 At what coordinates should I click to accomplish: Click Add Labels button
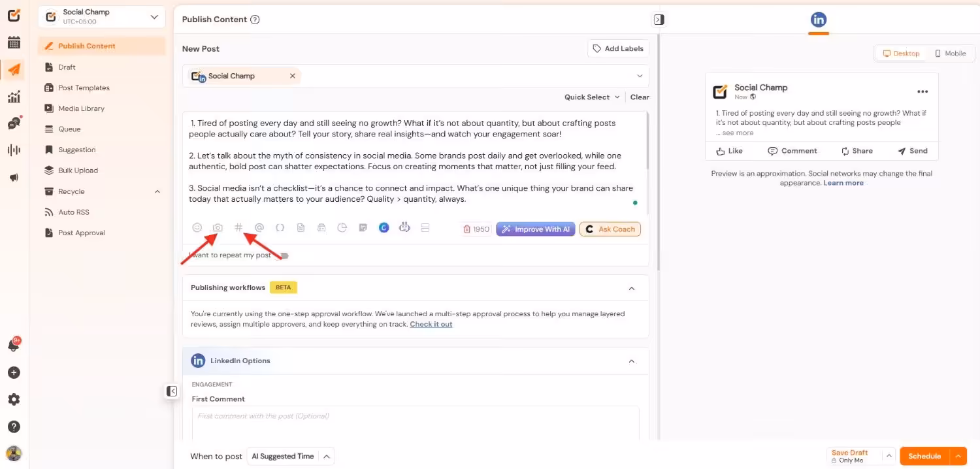pos(618,48)
